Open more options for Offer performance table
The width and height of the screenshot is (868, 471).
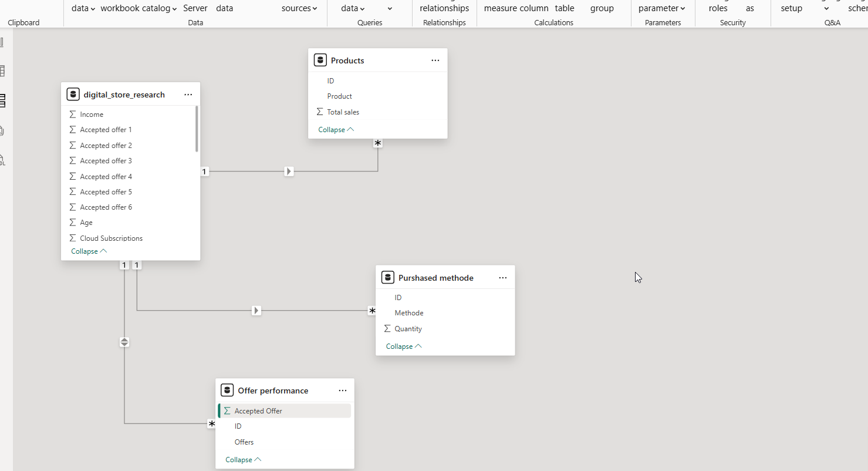coord(342,391)
